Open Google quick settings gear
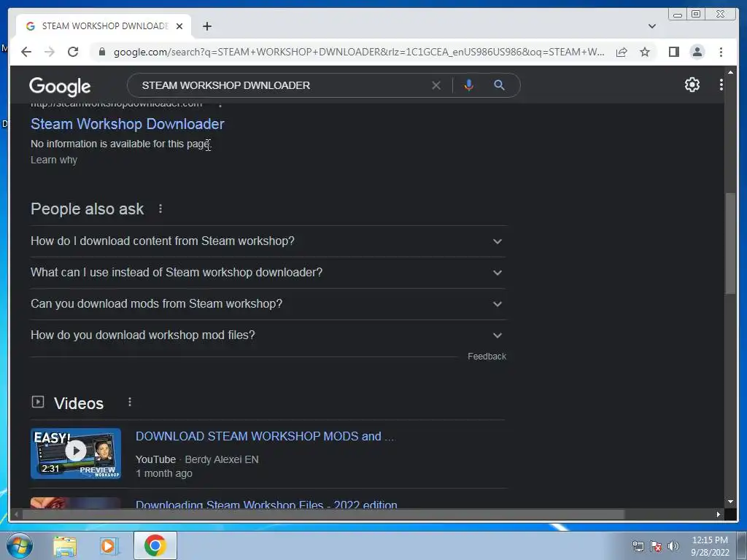747x560 pixels. tap(692, 85)
